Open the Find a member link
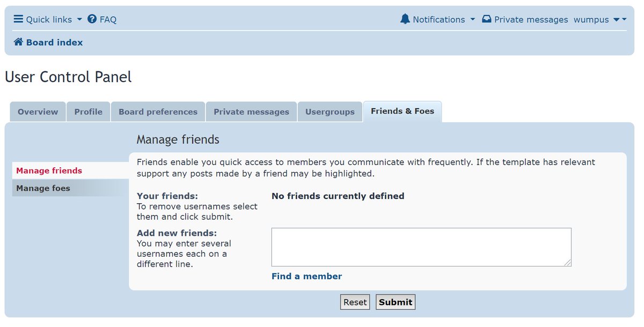Image resolution: width=644 pixels, height=327 pixels. pyautogui.click(x=306, y=277)
